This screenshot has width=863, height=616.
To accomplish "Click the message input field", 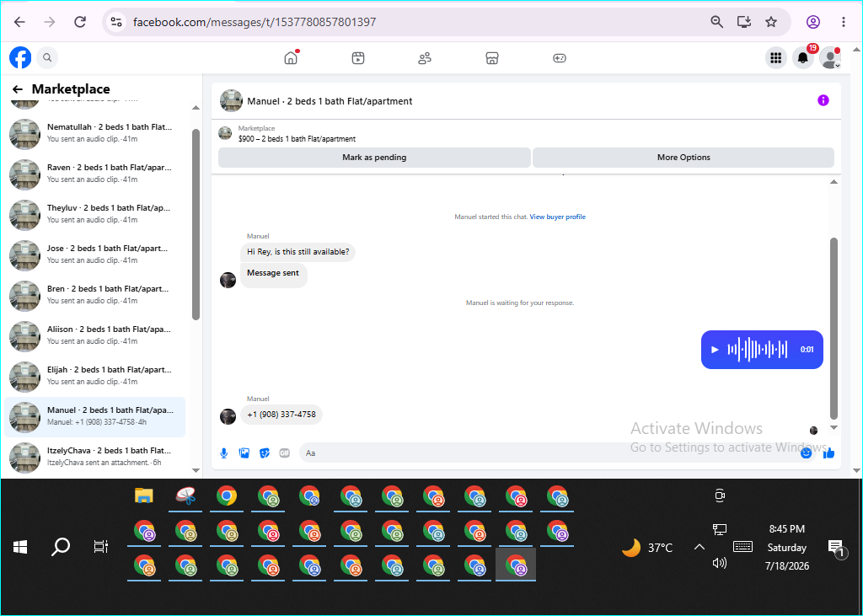I will [550, 453].
